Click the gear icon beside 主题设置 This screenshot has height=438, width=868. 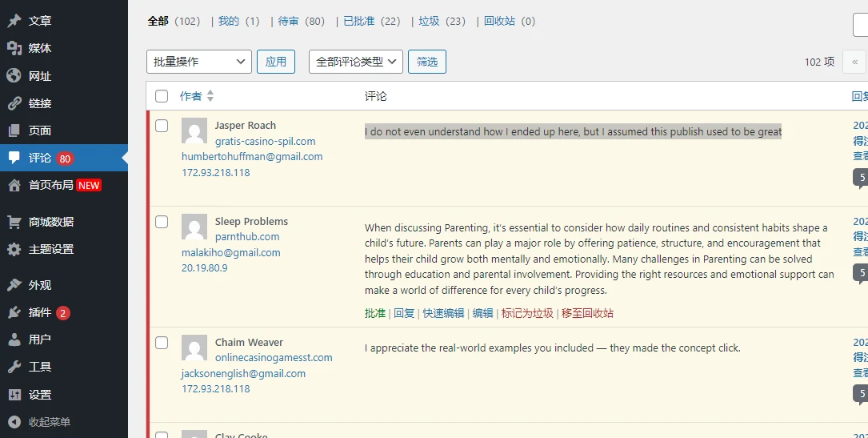tap(14, 249)
